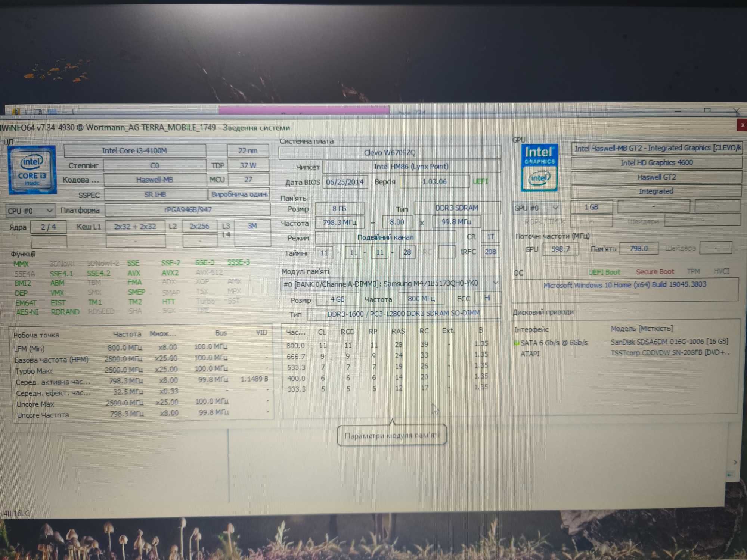Click the Intel Core i3-4100M processor name field
The image size is (747, 560).
point(134,151)
